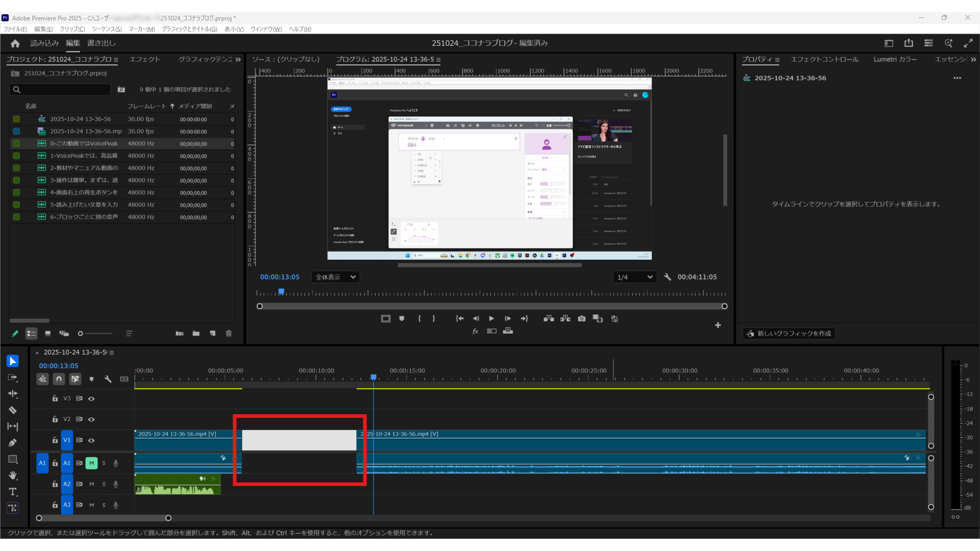This screenshot has height=551, width=980.
Task: Open the ウィンドウ menu
Action: pos(266,29)
